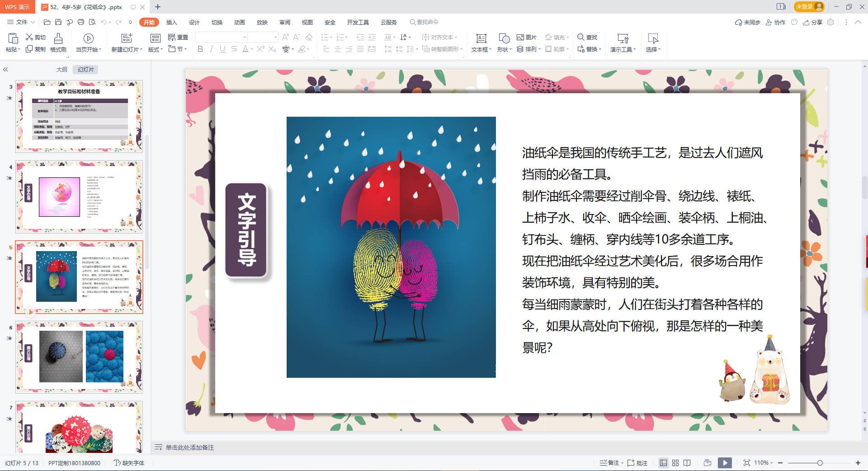Switch to Normal view in status bar
868x471 pixels.
pos(663,463)
